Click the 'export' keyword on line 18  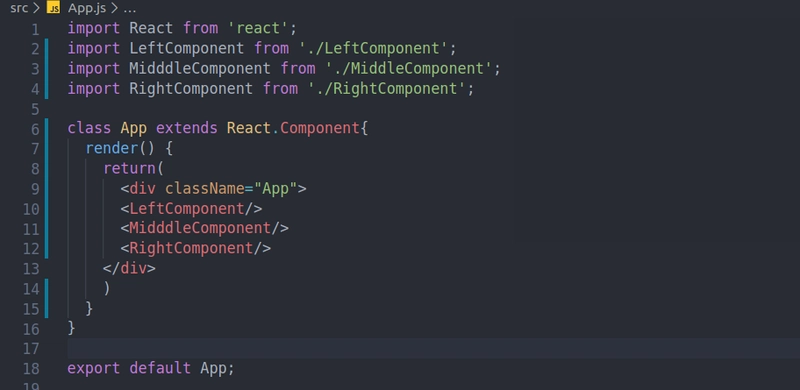tap(94, 368)
